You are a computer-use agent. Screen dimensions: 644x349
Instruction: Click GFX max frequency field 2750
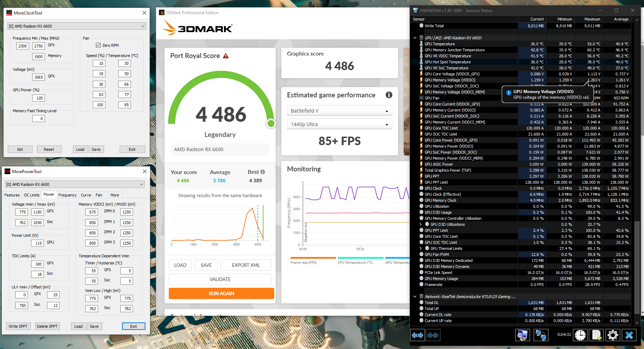[39, 46]
